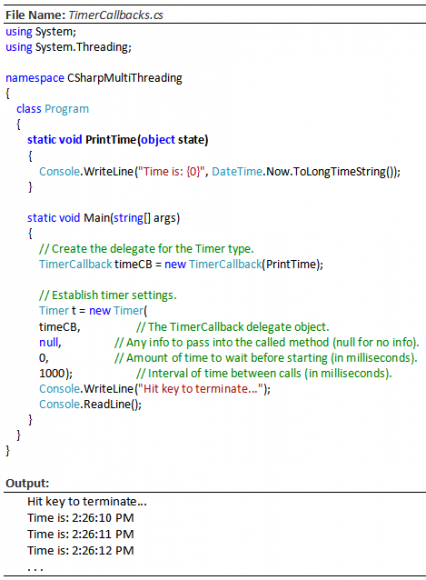
Task: Click the 'using System;' line
Action: click(41, 32)
